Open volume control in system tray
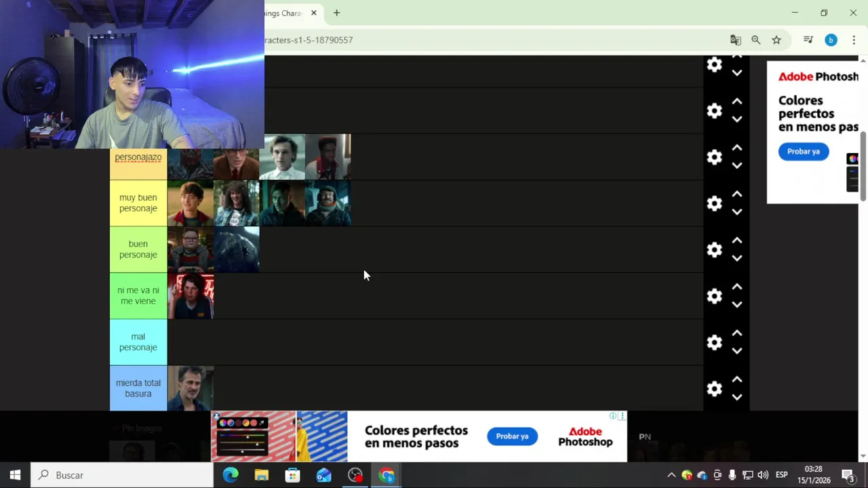The height and width of the screenshot is (488, 868). point(763,475)
